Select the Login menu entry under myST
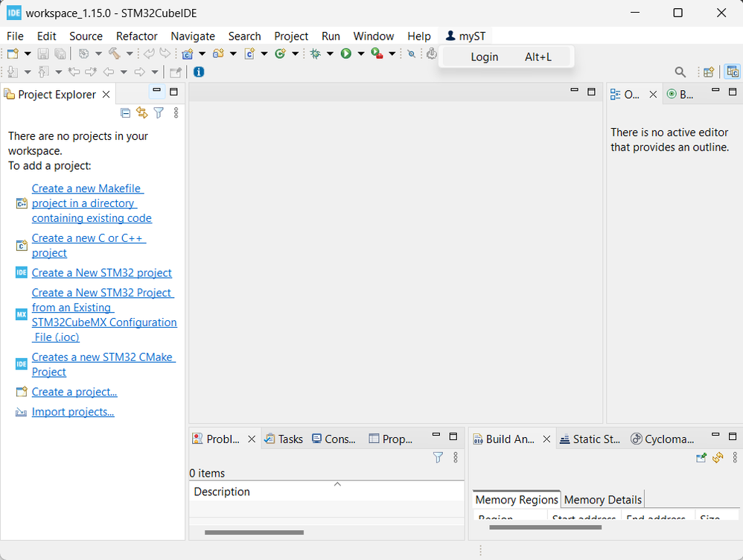743x560 pixels. click(x=506, y=57)
